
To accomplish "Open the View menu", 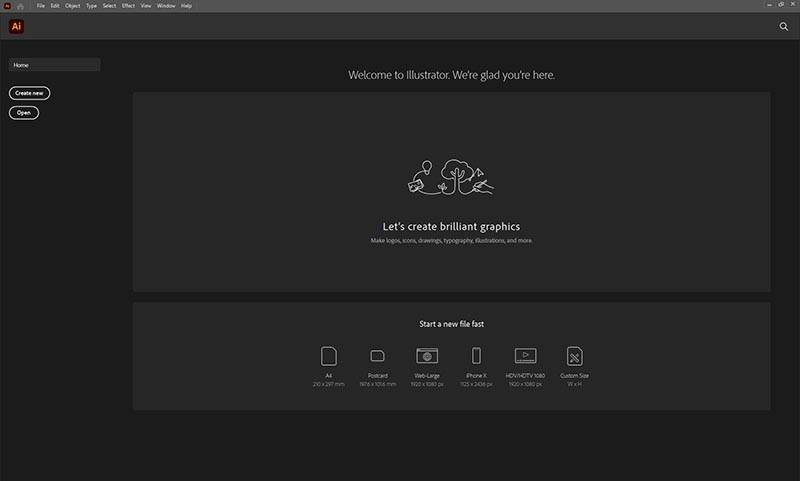I will [x=146, y=6].
